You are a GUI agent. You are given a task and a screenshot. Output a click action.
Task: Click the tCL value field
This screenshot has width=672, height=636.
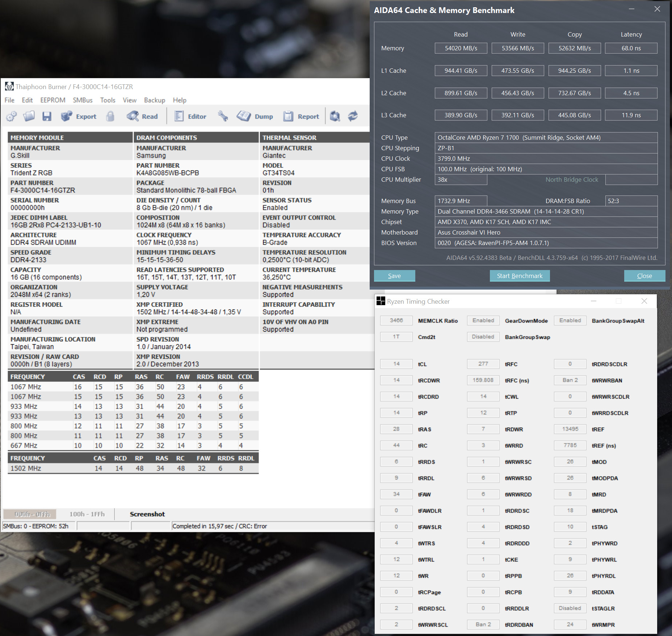tap(396, 364)
